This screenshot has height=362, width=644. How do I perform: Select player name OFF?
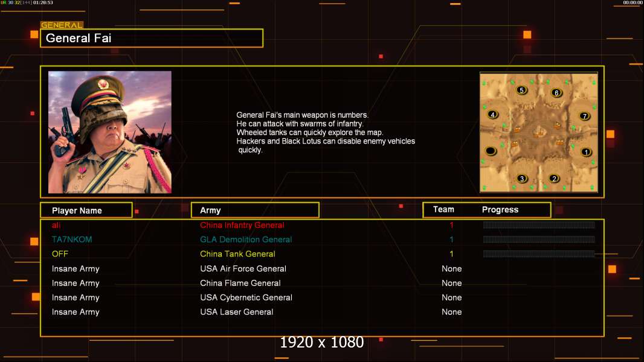60,254
